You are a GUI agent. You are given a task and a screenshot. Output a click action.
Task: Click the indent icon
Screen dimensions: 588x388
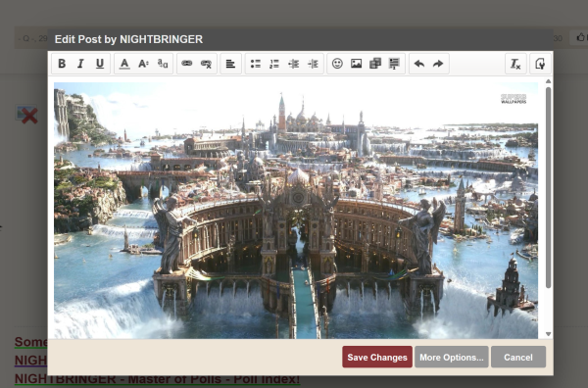[x=313, y=64]
